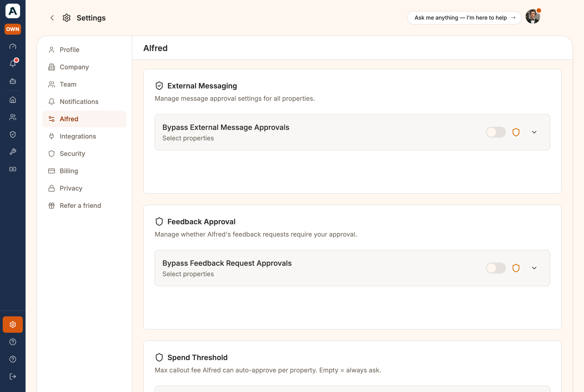The width and height of the screenshot is (584, 392).
Task: Open Security settings section
Action: (84, 154)
